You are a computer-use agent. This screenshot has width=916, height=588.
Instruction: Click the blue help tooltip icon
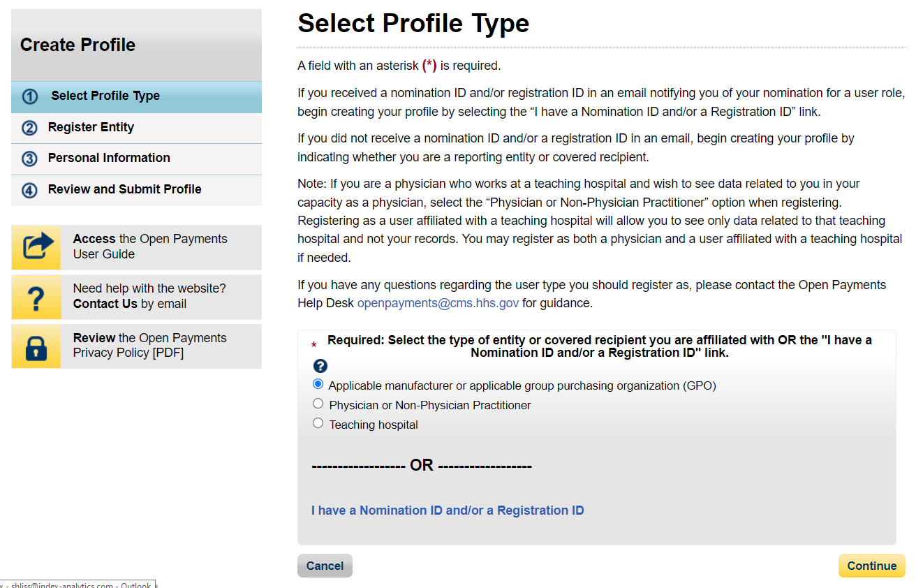click(x=320, y=366)
